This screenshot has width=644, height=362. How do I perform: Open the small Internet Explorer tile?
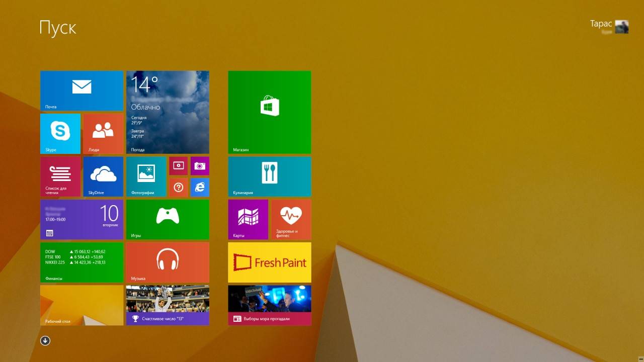tap(200, 187)
